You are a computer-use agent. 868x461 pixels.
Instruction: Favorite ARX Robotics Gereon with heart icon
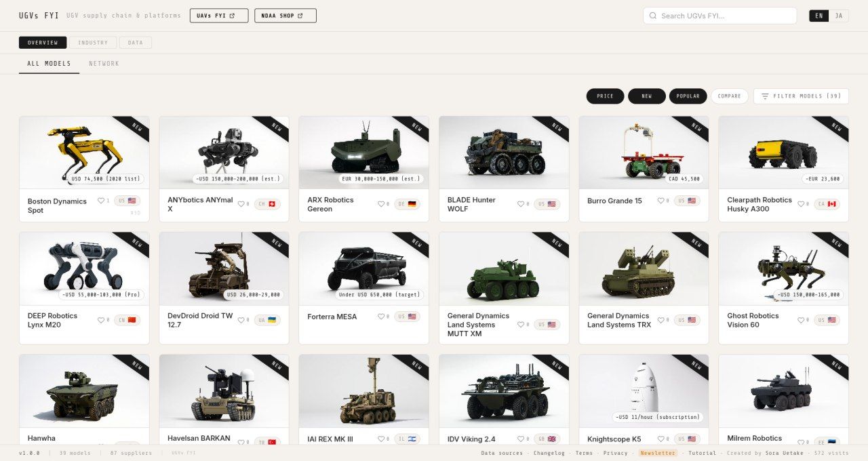[x=381, y=204]
